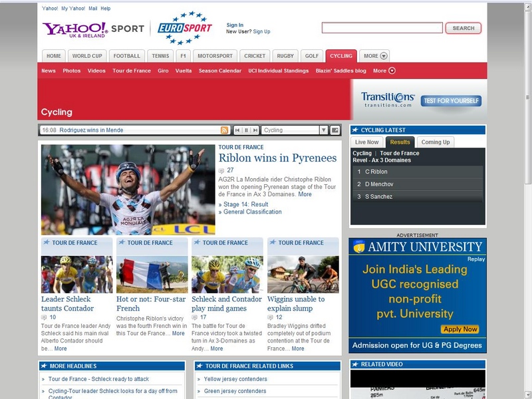The width and height of the screenshot is (532, 399).
Task: Open the Cycling ticker dropdown
Action: click(323, 130)
